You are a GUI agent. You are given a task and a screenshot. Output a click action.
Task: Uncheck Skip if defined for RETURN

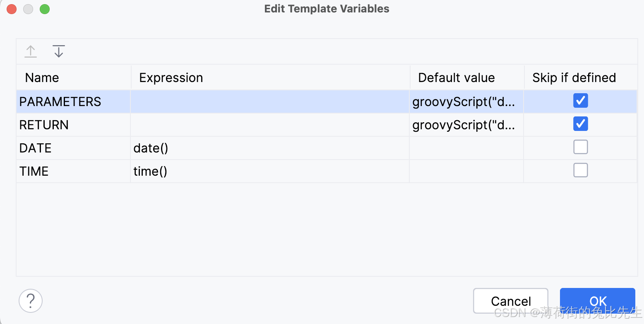tap(580, 124)
